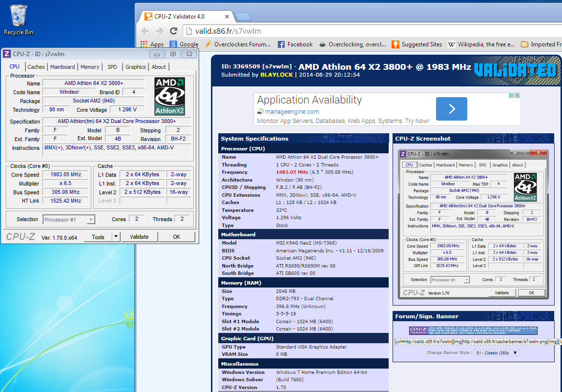Viewport: 562px width, 392px height.
Task: Open the Apps bookmark
Action: coord(152,44)
